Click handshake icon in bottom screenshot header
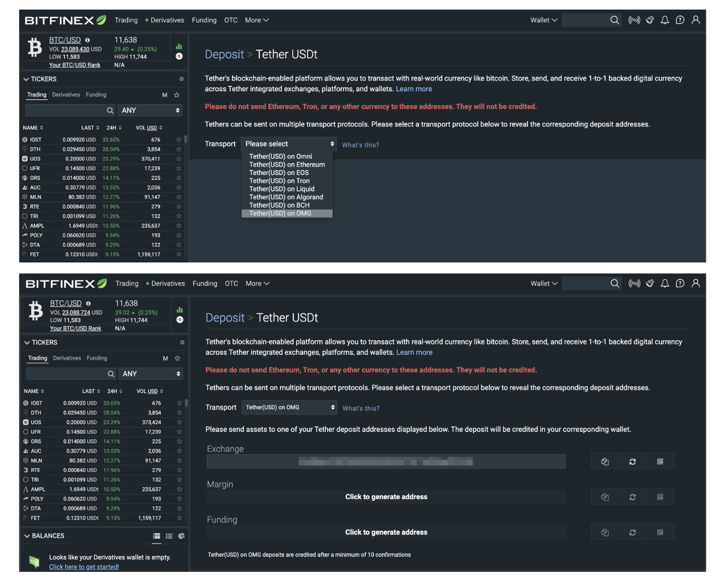Screen dimensions: 728x580 (650, 284)
